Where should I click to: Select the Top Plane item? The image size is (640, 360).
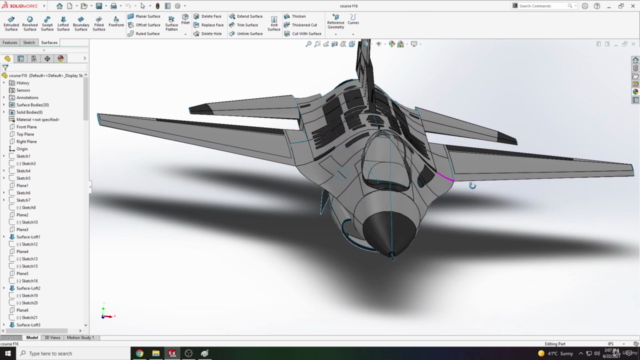click(22, 134)
